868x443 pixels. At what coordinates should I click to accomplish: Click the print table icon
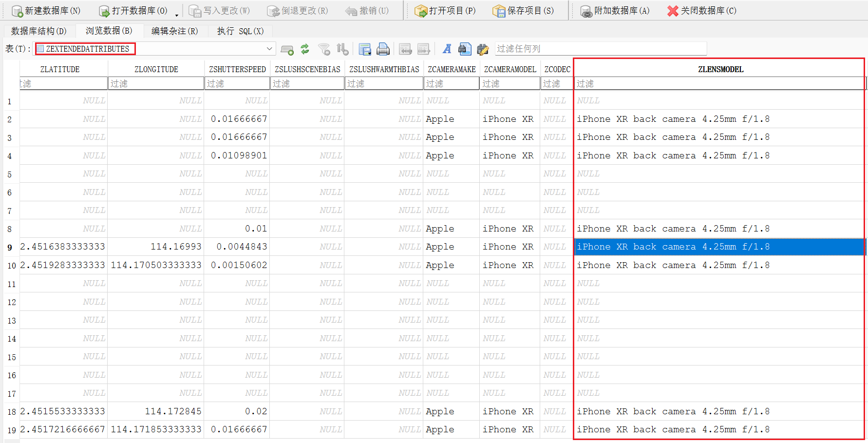click(383, 49)
